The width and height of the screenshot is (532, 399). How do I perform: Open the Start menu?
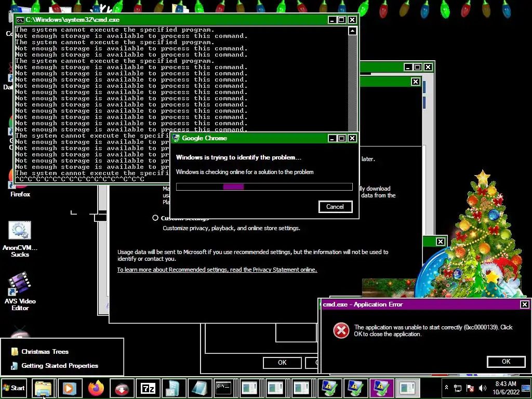14,388
